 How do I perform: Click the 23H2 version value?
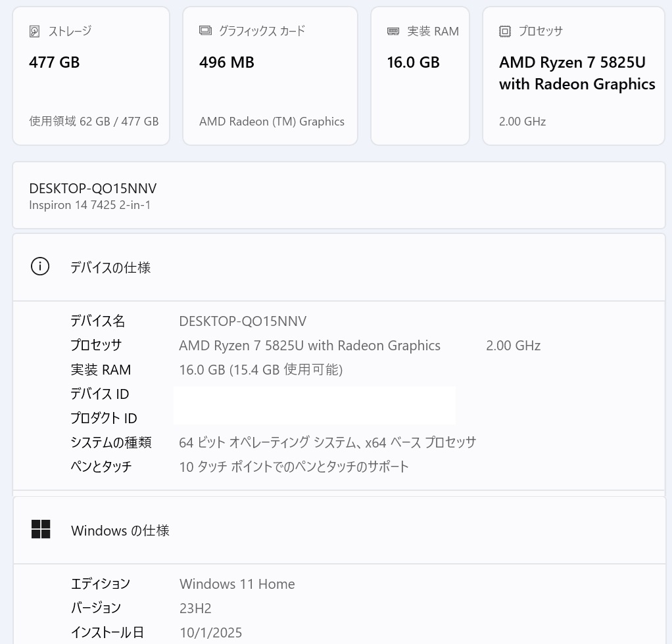(x=195, y=609)
